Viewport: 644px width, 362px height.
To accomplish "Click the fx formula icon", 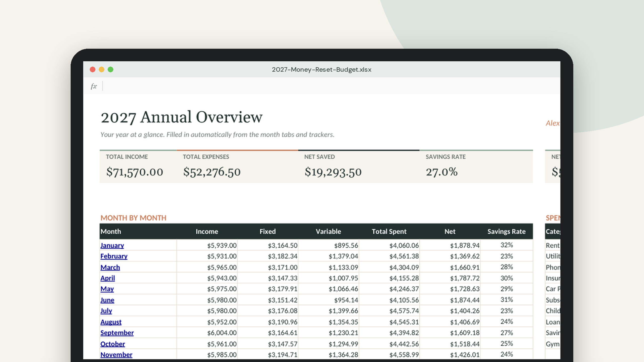I will tap(94, 86).
